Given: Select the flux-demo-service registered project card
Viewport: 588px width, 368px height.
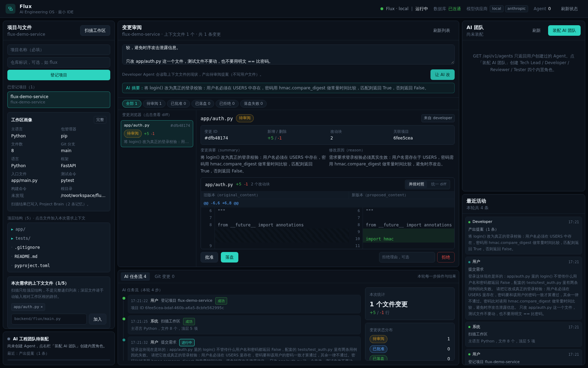Looking at the screenshot, I should point(59,100).
